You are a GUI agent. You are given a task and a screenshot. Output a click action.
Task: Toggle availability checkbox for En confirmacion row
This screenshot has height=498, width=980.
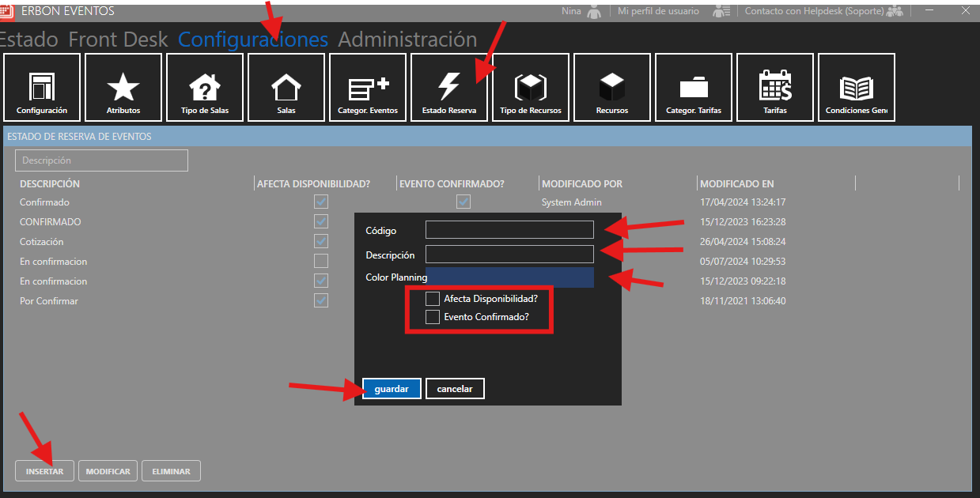(x=321, y=261)
